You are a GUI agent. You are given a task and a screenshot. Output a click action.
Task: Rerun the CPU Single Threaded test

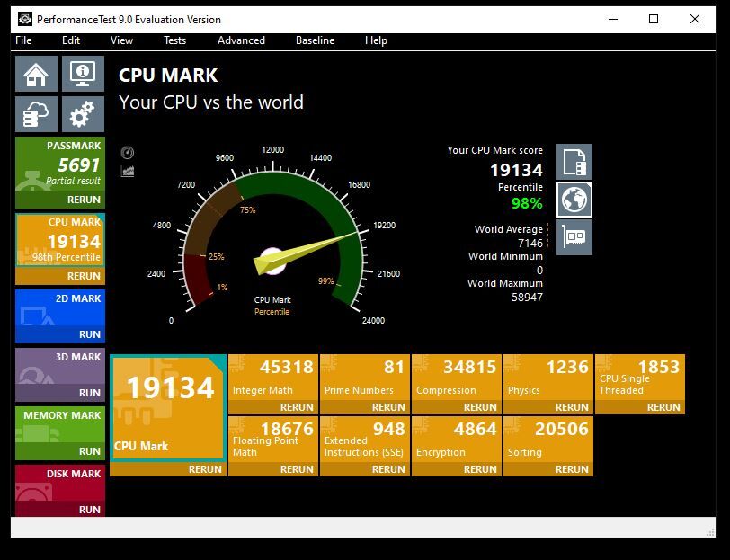coord(640,407)
